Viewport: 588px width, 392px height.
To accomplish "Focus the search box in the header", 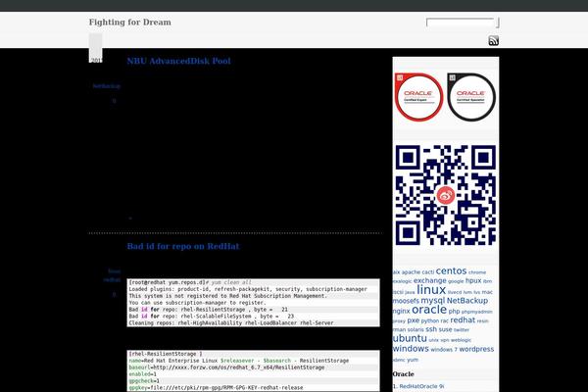I will (x=461, y=23).
